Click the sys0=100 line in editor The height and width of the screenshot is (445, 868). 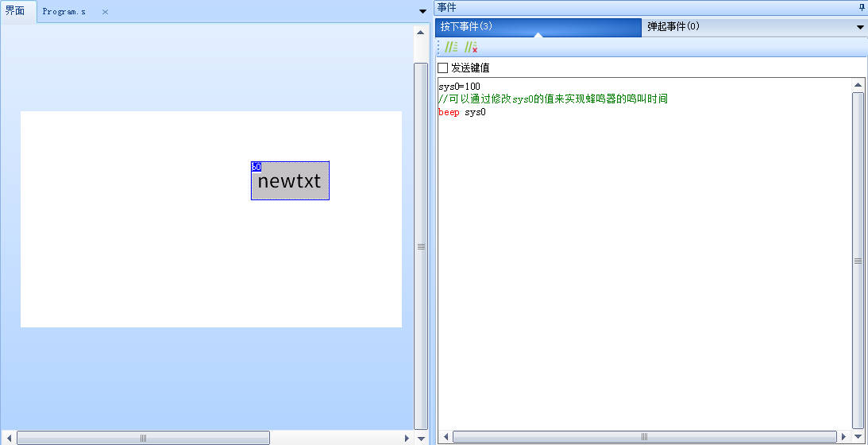tap(459, 87)
